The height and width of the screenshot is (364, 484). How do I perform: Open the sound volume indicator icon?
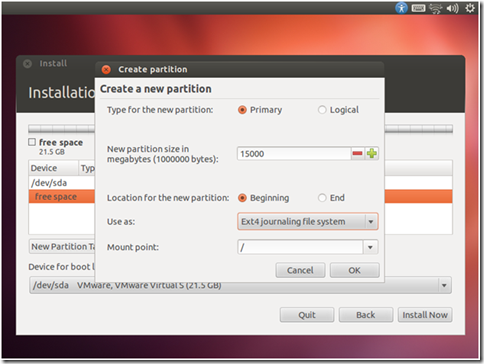[x=452, y=8]
